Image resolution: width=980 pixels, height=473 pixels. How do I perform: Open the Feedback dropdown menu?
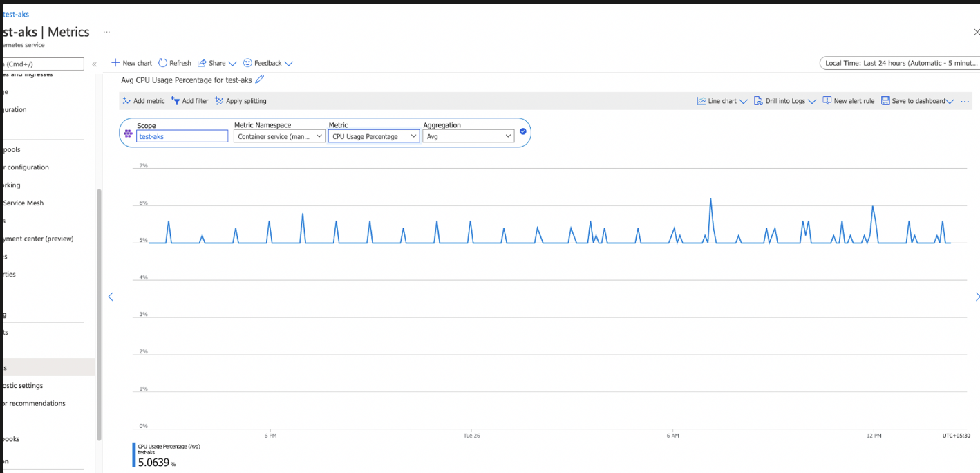click(268, 63)
